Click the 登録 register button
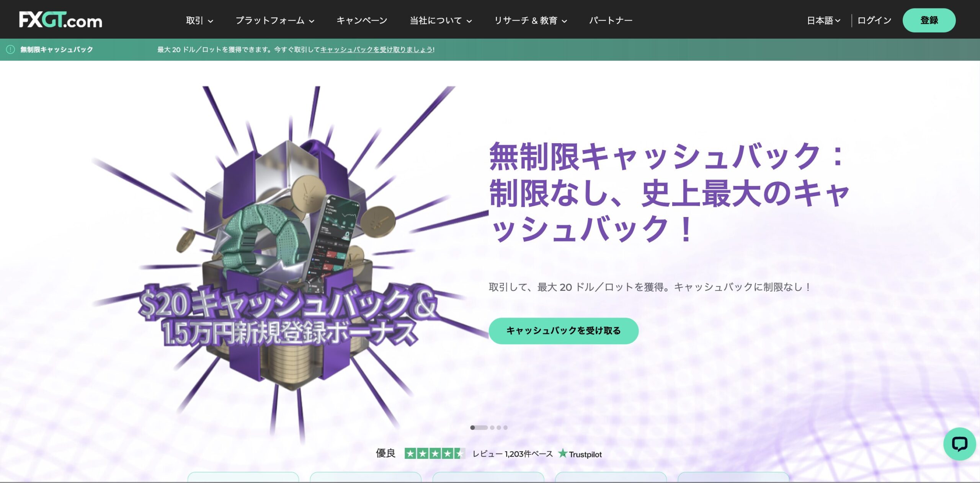This screenshot has width=980, height=483. tap(929, 20)
